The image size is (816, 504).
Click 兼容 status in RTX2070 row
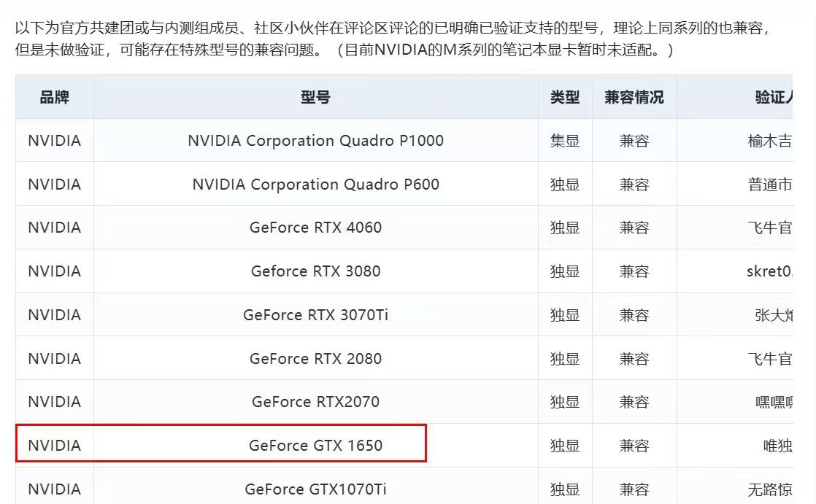(634, 402)
